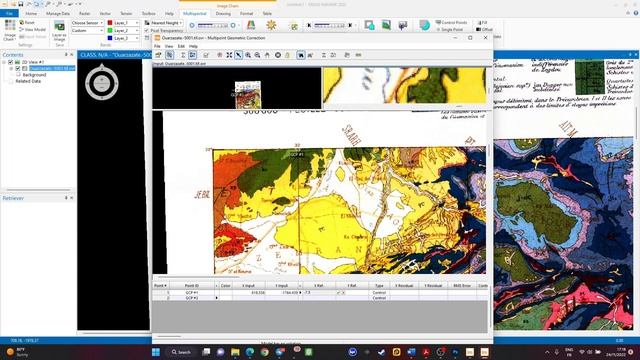Click the View Model button
Screen dimensions: 640x360
point(33,29)
